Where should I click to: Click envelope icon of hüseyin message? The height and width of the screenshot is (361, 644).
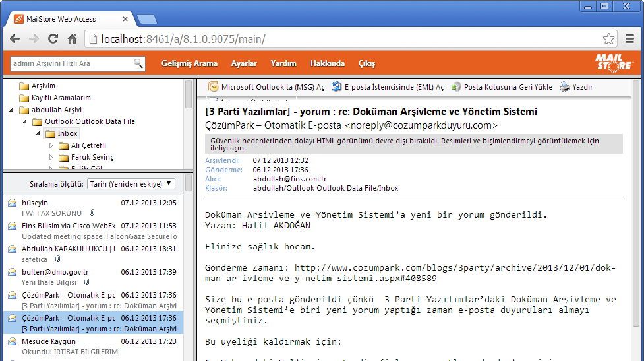pyautogui.click(x=13, y=203)
